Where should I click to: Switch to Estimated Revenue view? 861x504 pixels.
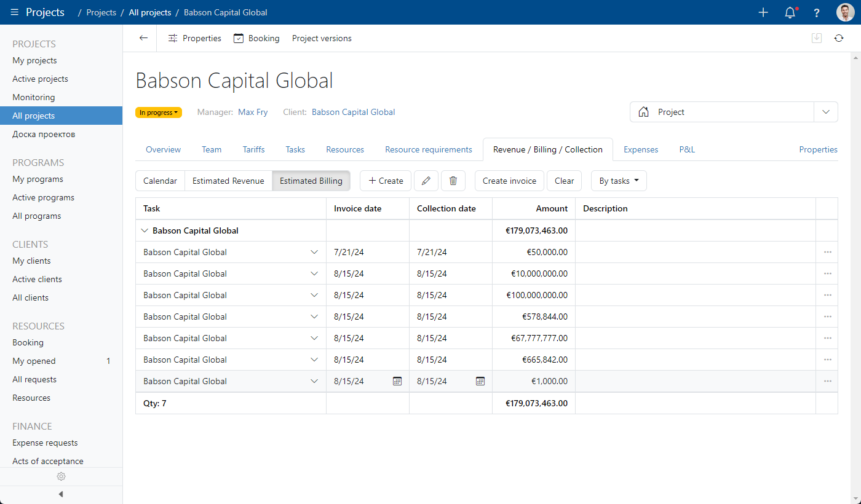228,181
